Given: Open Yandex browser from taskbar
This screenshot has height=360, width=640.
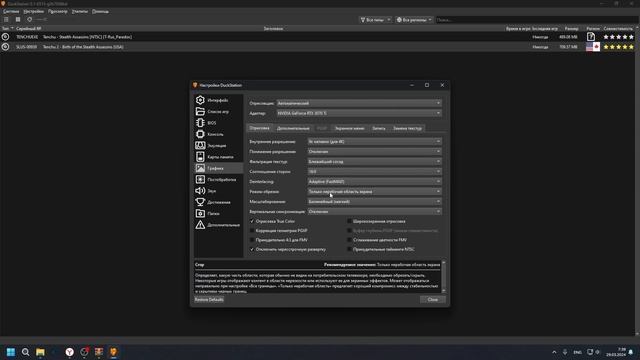Looking at the screenshot, I should coord(70,352).
